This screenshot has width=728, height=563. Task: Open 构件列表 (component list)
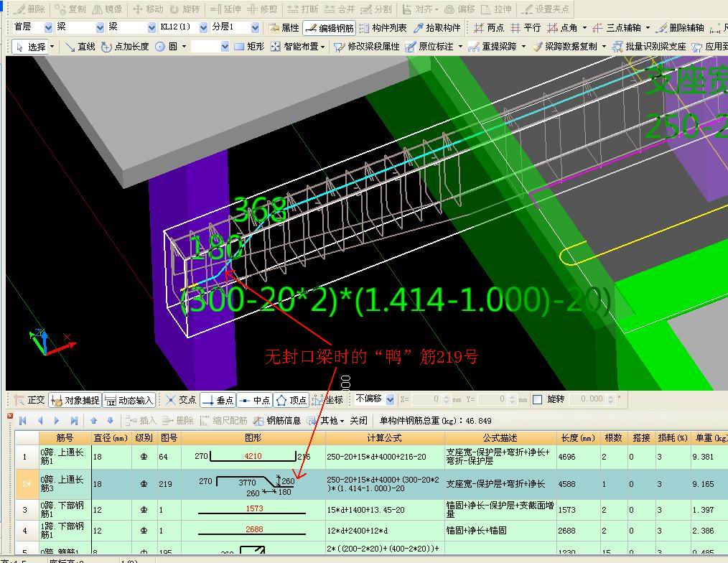click(x=383, y=28)
